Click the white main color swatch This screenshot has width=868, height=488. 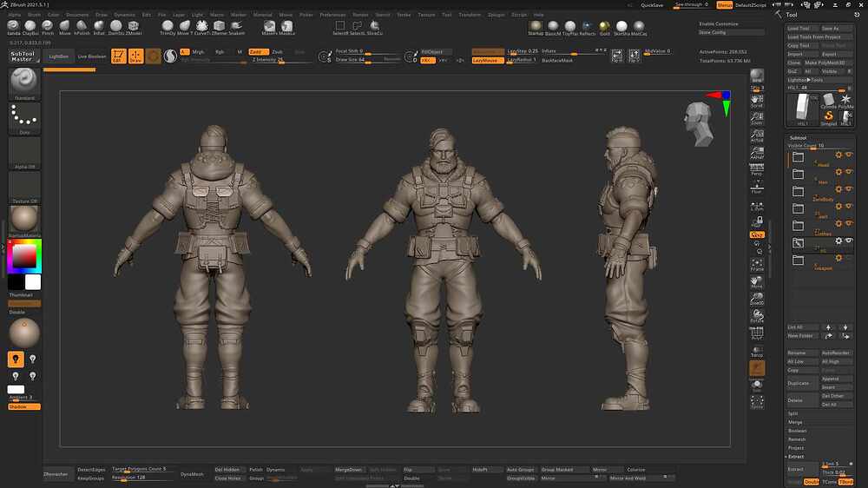click(x=33, y=282)
